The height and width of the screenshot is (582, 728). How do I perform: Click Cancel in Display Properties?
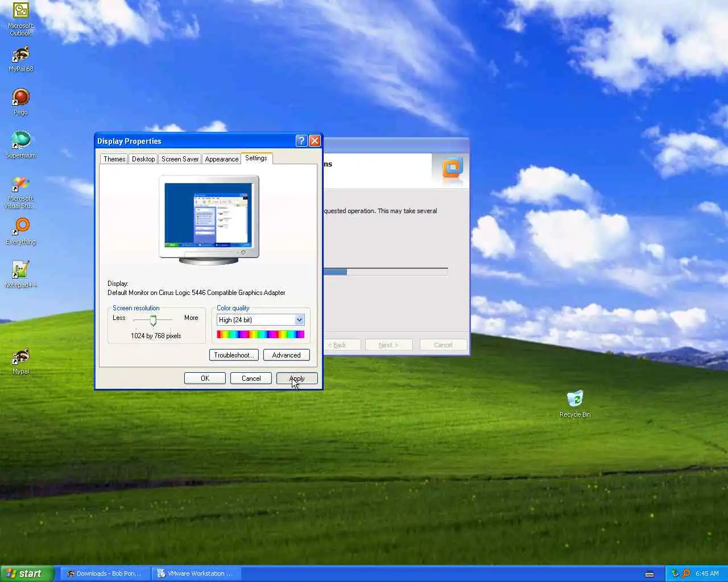pyautogui.click(x=251, y=379)
